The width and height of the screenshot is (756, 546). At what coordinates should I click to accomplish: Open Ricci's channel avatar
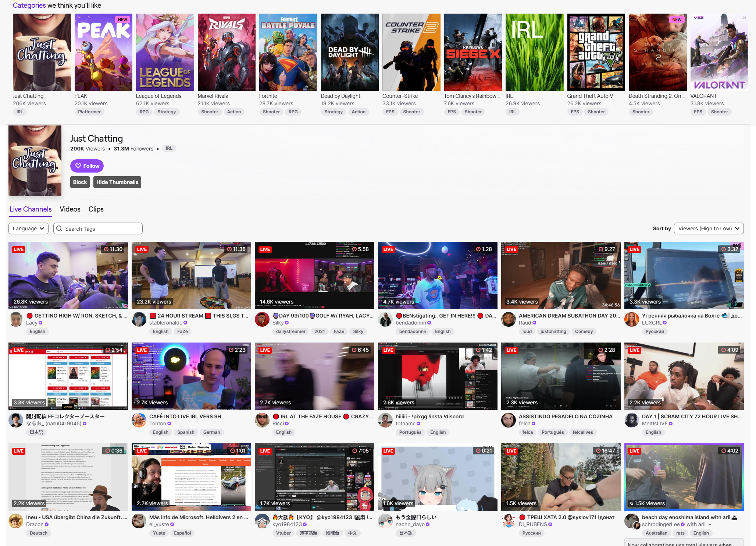pos(262,420)
